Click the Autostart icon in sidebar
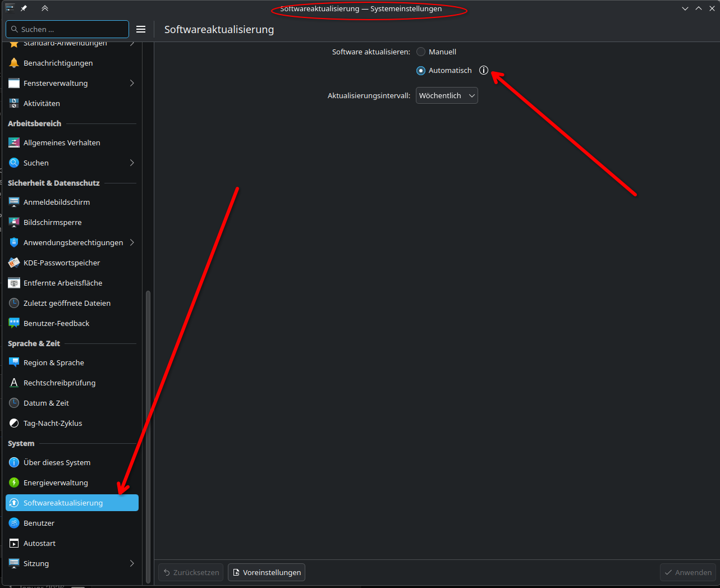Screen dimensions: 720x588 pos(14,543)
